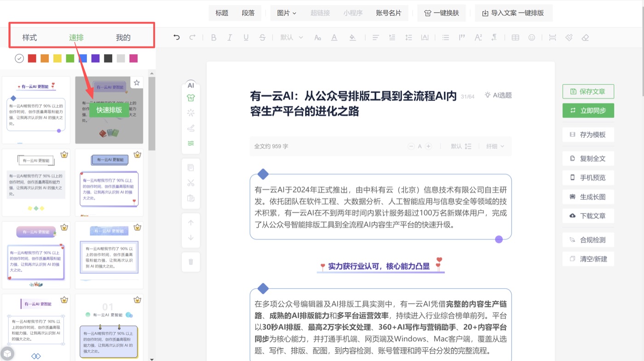
Task: Click the 标题 menu item
Action: click(222, 13)
